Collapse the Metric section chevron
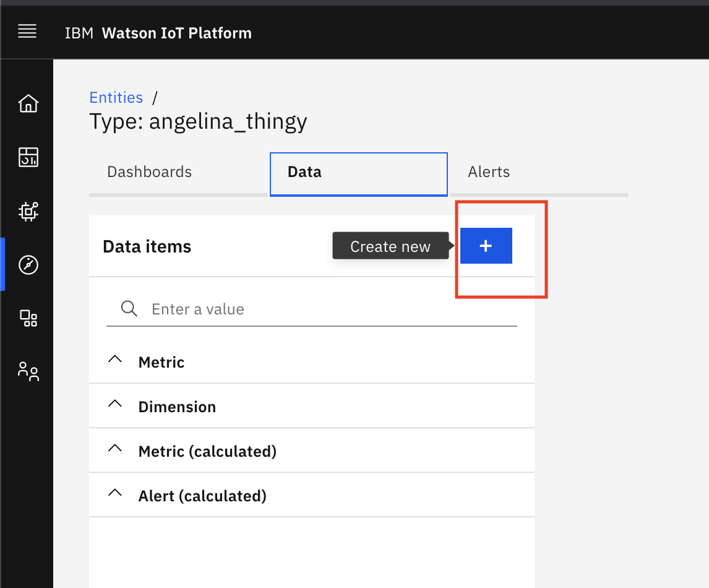 (115, 360)
